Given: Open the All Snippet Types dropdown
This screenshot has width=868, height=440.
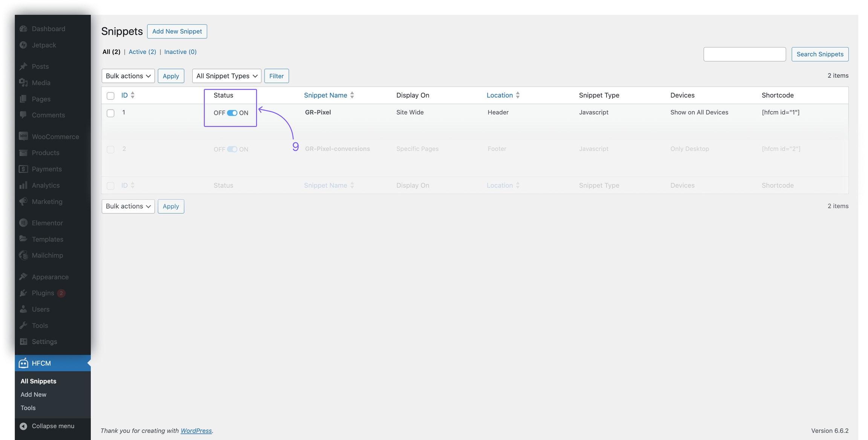Looking at the screenshot, I should [x=227, y=76].
